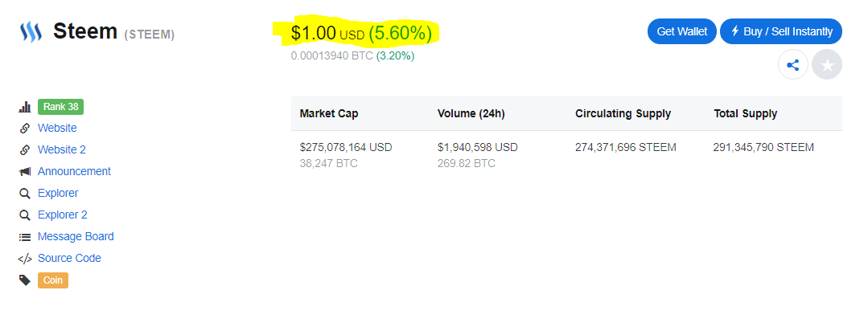Click the Steem logo icon
Viewport: 868px width, 327px height.
tap(30, 33)
